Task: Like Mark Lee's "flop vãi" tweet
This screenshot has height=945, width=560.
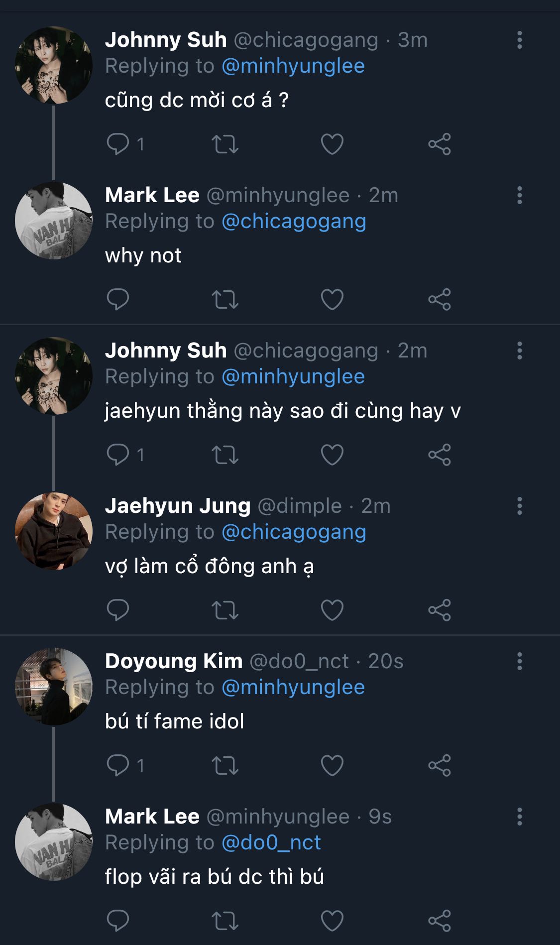Action: [332, 921]
